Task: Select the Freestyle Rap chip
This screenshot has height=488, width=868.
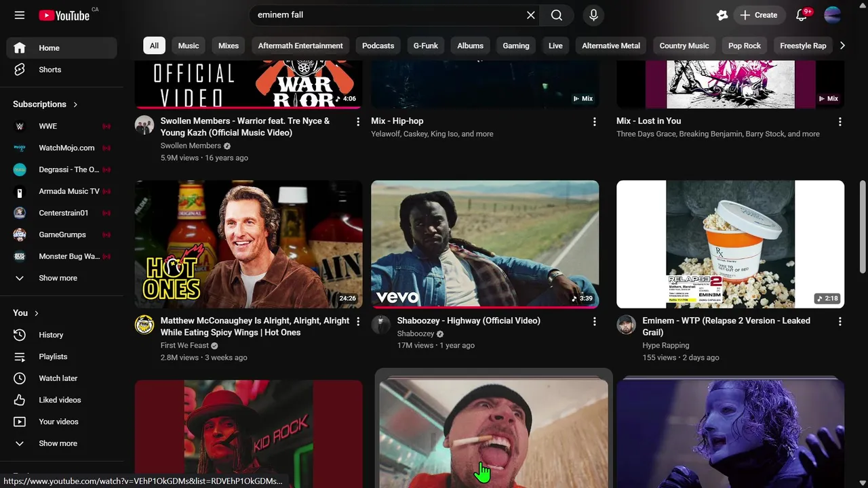Action: (803, 45)
